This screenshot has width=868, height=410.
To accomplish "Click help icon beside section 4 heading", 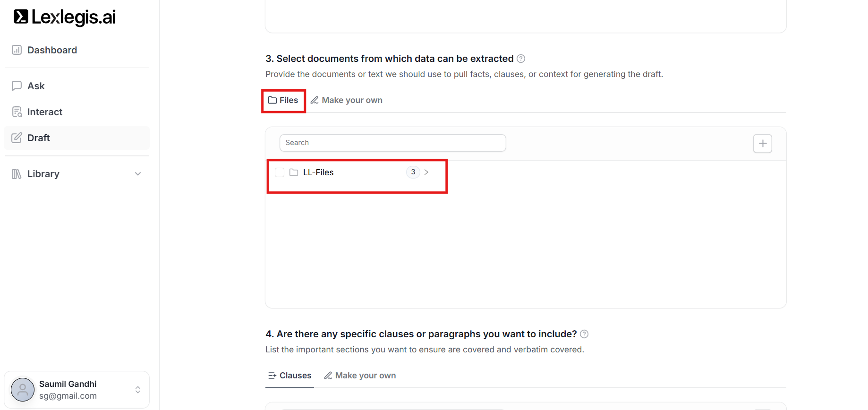I will click(584, 334).
